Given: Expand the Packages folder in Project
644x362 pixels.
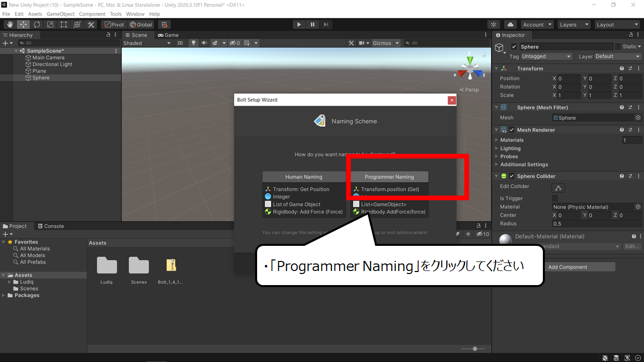Looking at the screenshot, I should [x=5, y=296].
